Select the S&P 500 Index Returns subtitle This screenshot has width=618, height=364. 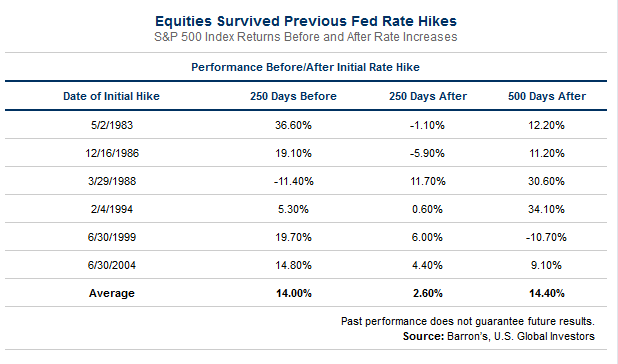[306, 37]
